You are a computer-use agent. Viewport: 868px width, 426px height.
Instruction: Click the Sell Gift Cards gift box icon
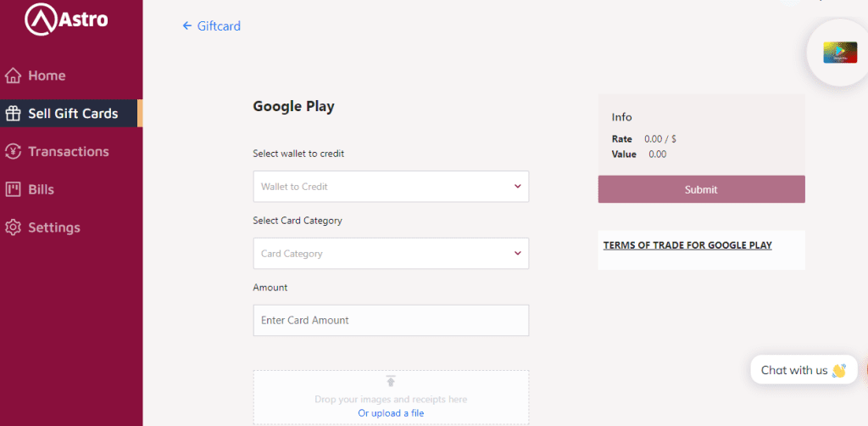tap(13, 114)
